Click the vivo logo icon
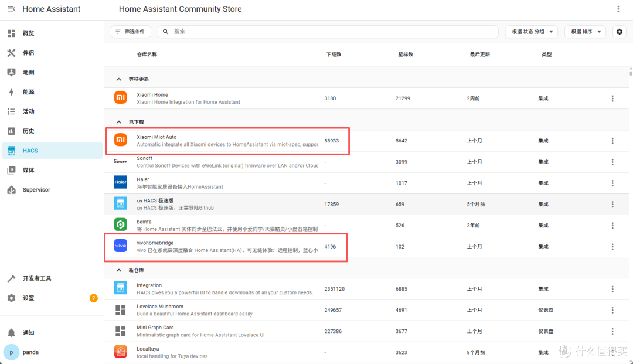Viewport: 633px width, 364px height. coord(120,246)
